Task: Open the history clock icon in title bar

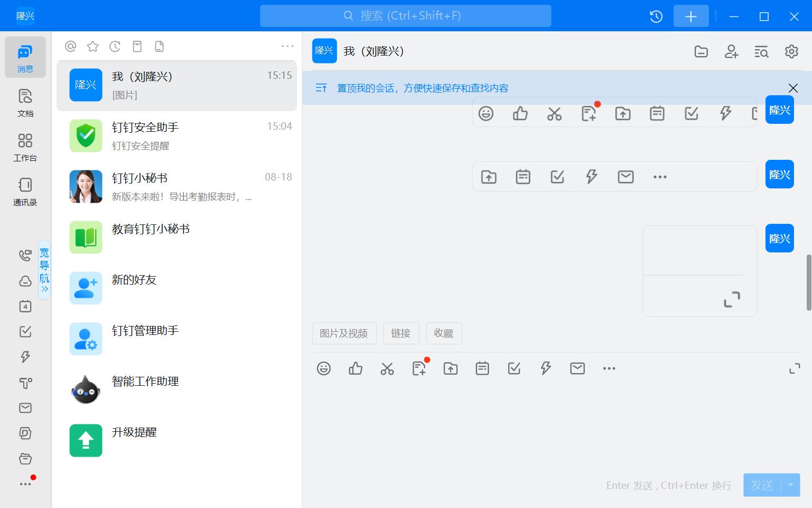Action: 656,16
